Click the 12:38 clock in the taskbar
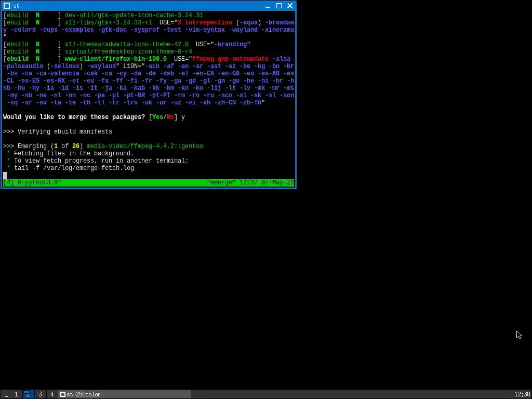Viewport: 532px width, 399px height. coord(522,394)
